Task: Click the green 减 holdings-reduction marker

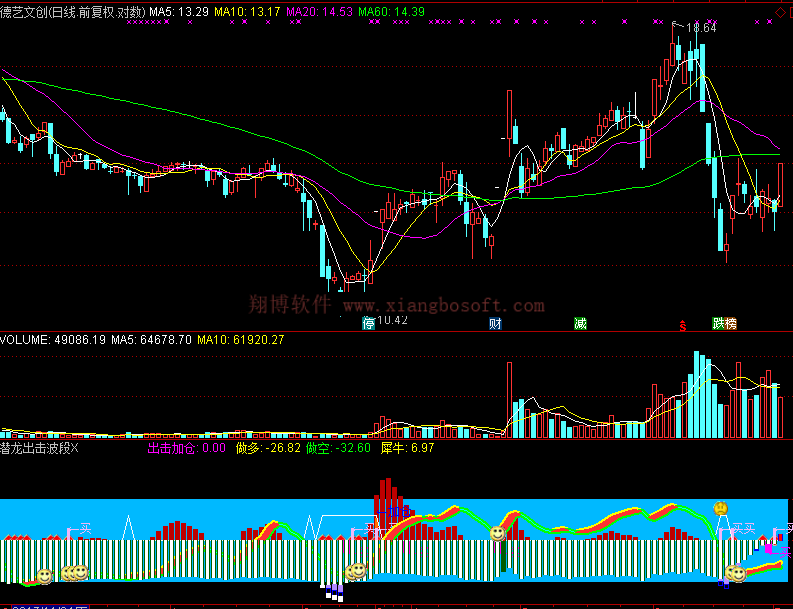Action: point(580,323)
